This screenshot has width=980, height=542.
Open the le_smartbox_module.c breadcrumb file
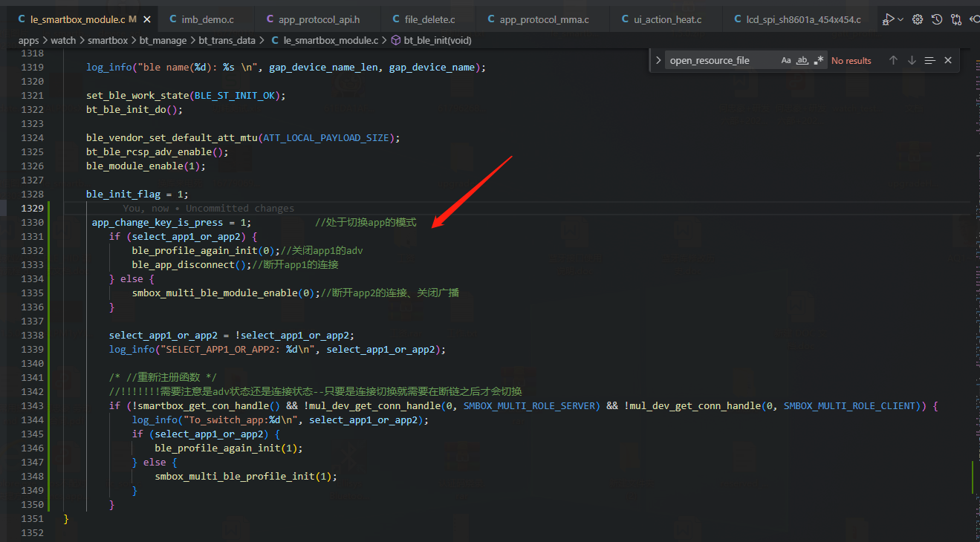[324, 40]
